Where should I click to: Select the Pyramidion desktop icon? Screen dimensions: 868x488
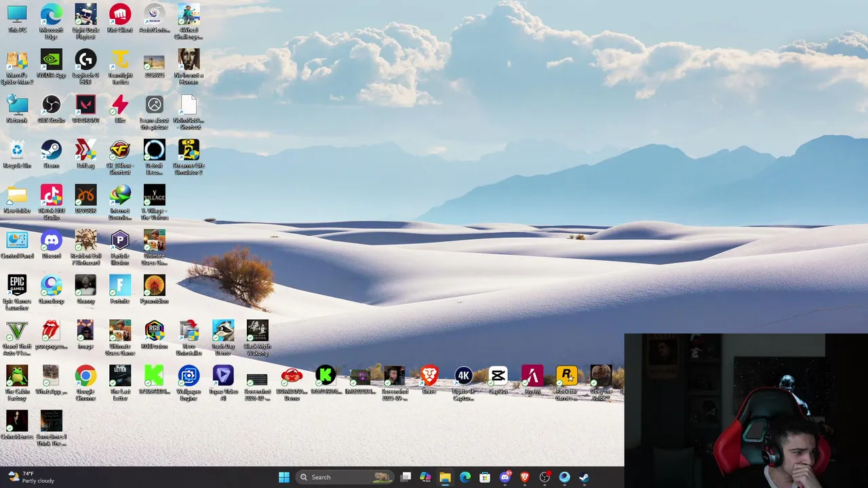tap(154, 290)
